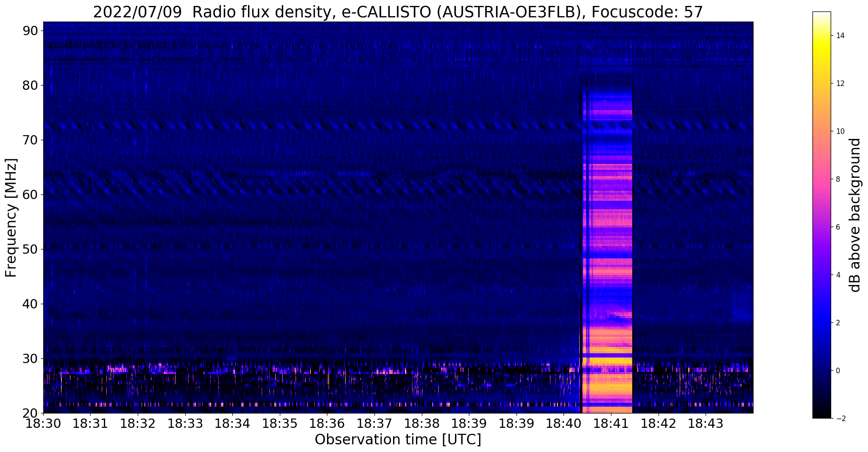Click the 30 MHz frequency tick label

coord(31,358)
